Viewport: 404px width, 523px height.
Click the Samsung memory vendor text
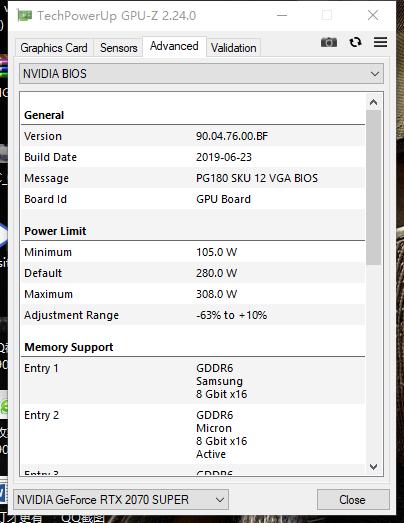219,381
